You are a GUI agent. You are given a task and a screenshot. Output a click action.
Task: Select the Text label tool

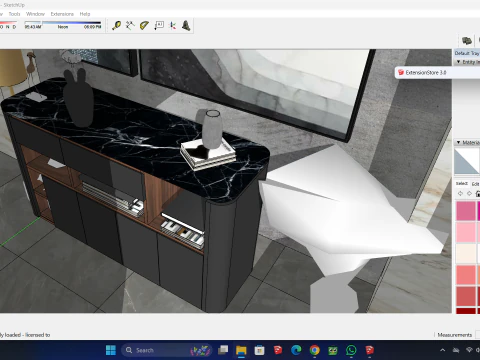pyautogui.click(x=159, y=26)
